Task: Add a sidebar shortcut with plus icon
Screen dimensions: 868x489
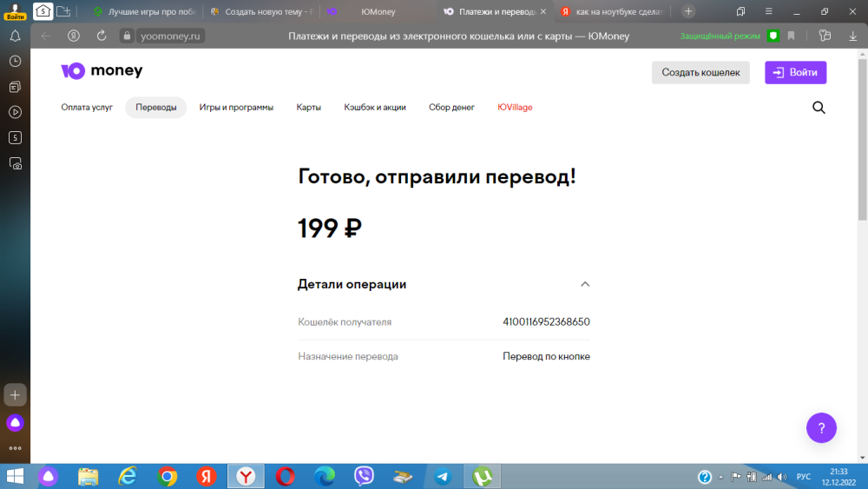Action: [15, 395]
